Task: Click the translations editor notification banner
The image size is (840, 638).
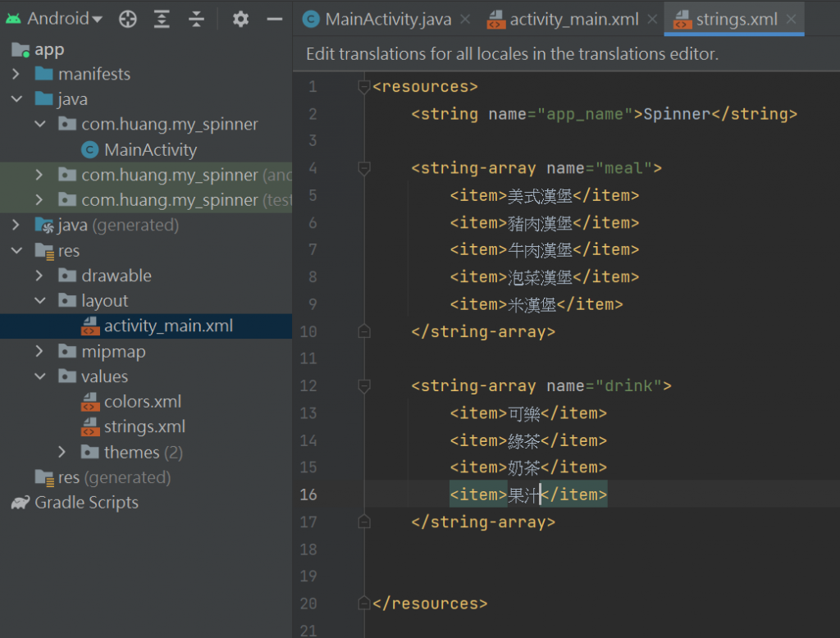Action: click(x=566, y=54)
